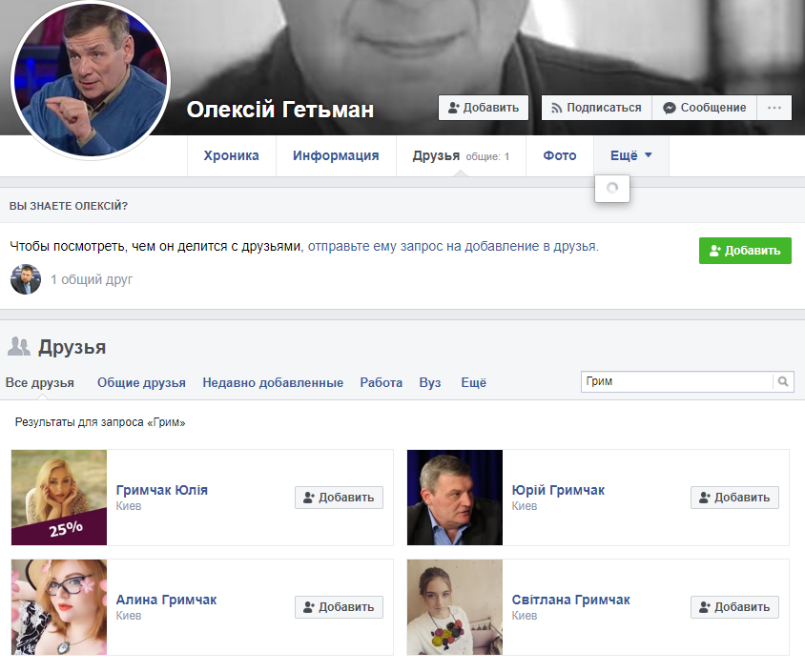
Task: Show Недавно добавленные friends
Action: click(x=273, y=382)
